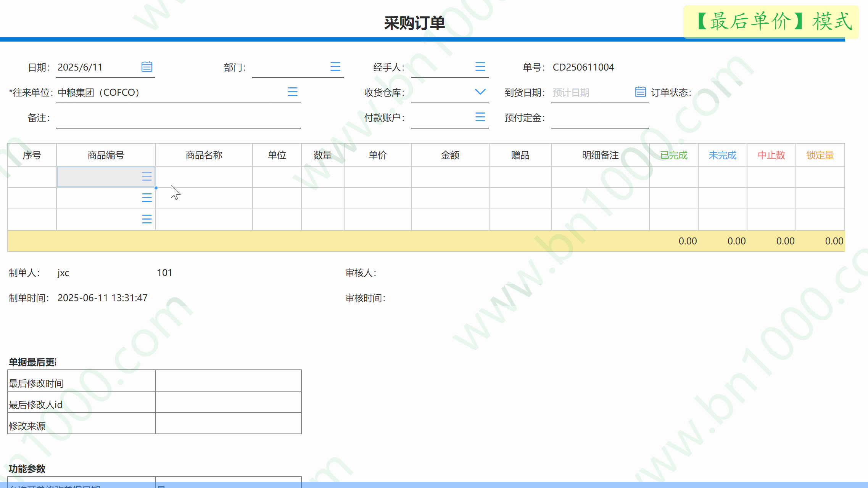Open the 经手人 selection list icon
The image size is (868, 488).
tap(480, 67)
